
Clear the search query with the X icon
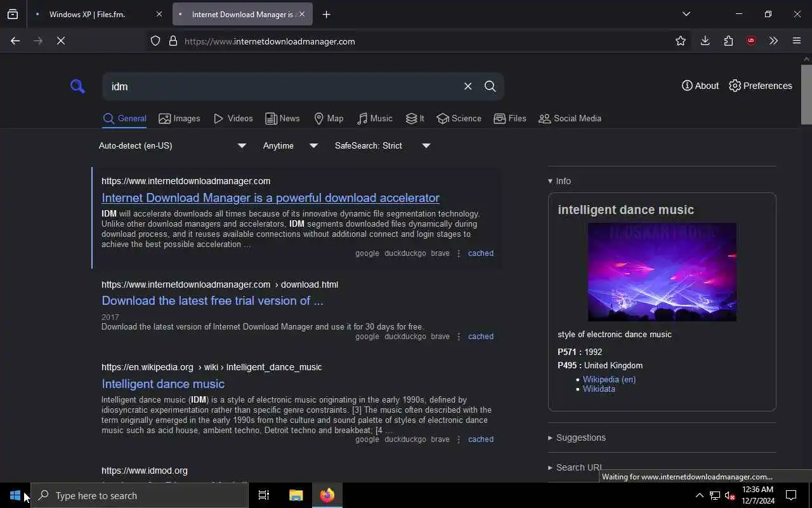(468, 86)
